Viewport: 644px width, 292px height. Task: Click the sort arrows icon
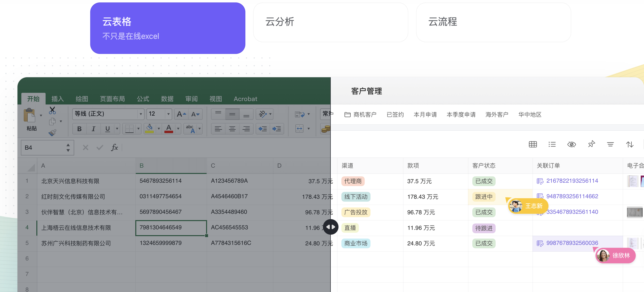pos(629,144)
